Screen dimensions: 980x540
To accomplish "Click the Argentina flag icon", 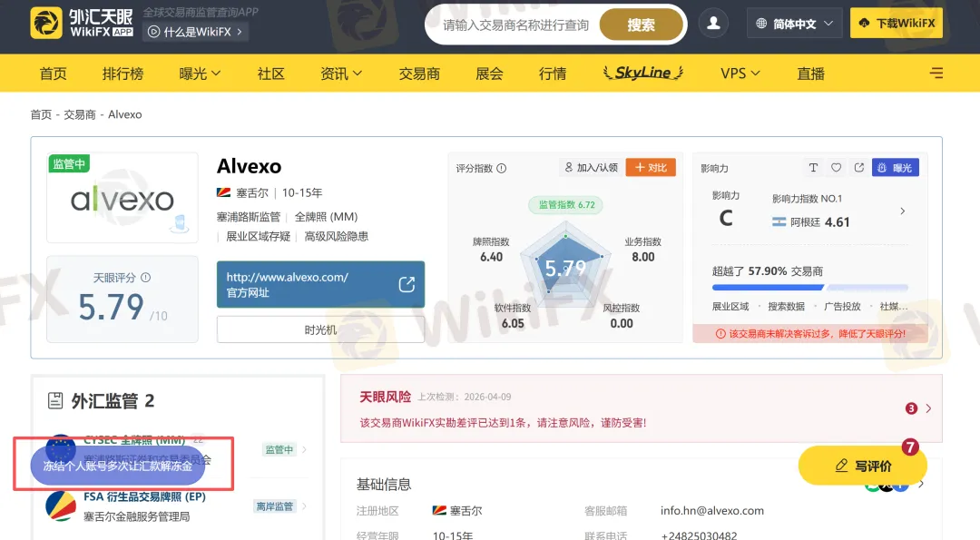I will [779, 221].
